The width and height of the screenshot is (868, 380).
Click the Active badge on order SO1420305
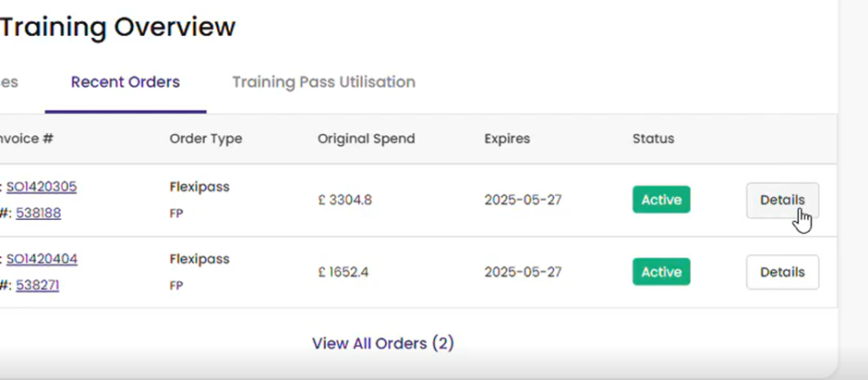[x=661, y=200]
